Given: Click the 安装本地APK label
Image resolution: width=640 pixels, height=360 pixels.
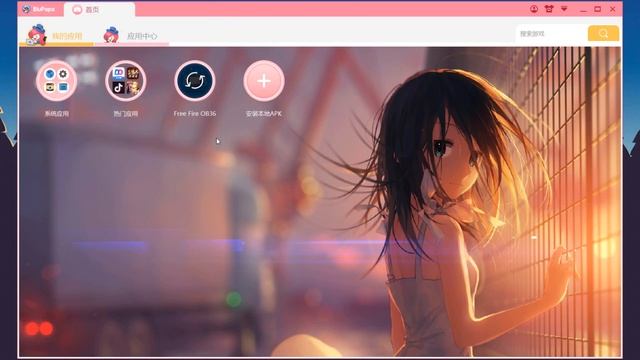Looking at the screenshot, I should (x=264, y=113).
